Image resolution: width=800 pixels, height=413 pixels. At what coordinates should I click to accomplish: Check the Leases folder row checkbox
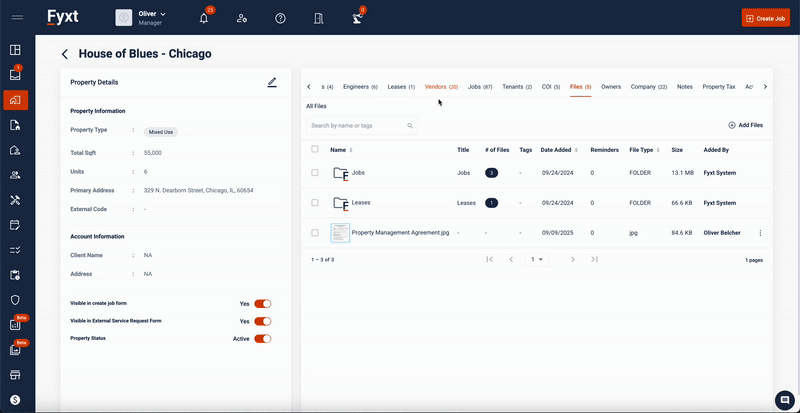315,203
